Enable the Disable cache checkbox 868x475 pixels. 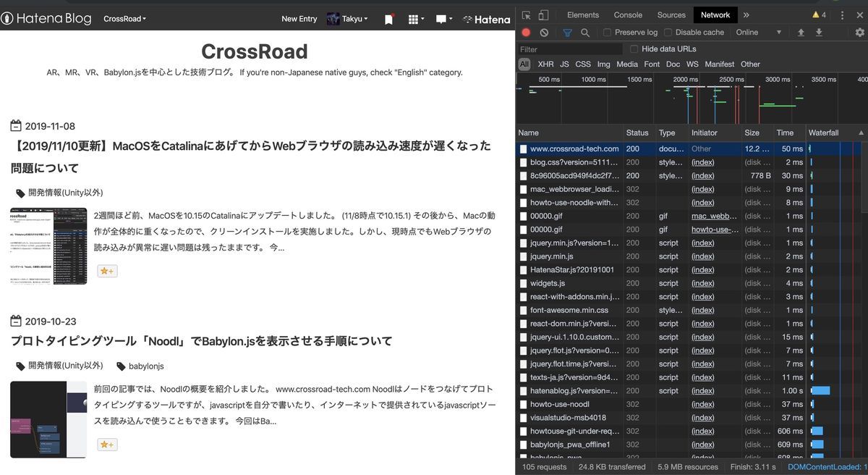click(x=668, y=33)
